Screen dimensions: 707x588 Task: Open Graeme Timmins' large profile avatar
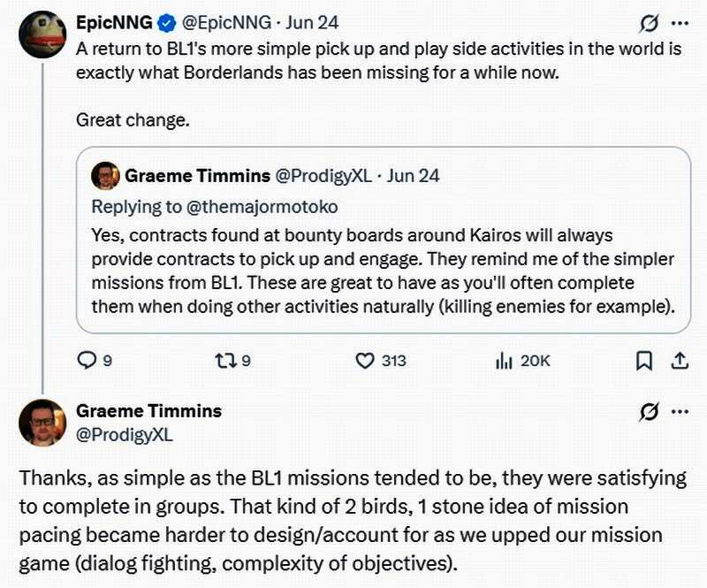click(x=42, y=422)
